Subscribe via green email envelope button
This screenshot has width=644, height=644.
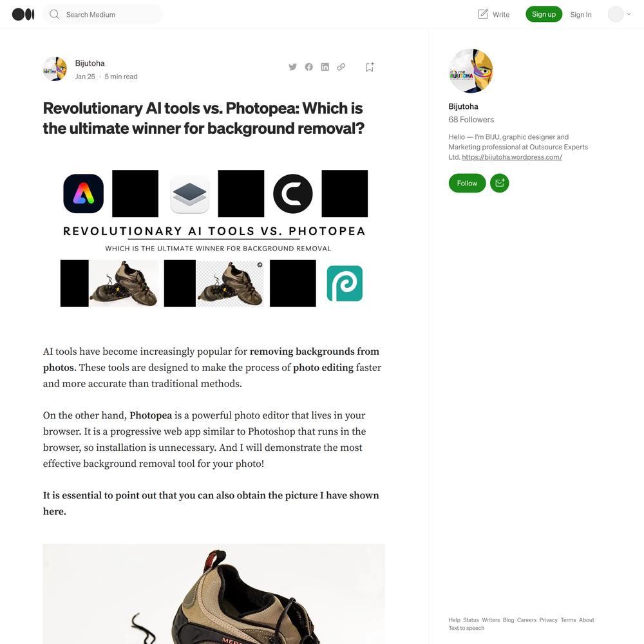coord(500,183)
